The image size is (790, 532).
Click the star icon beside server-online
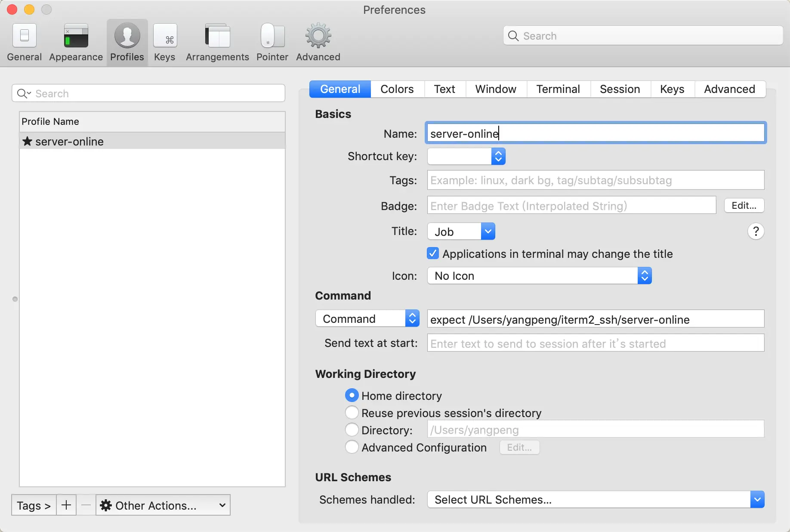27,141
